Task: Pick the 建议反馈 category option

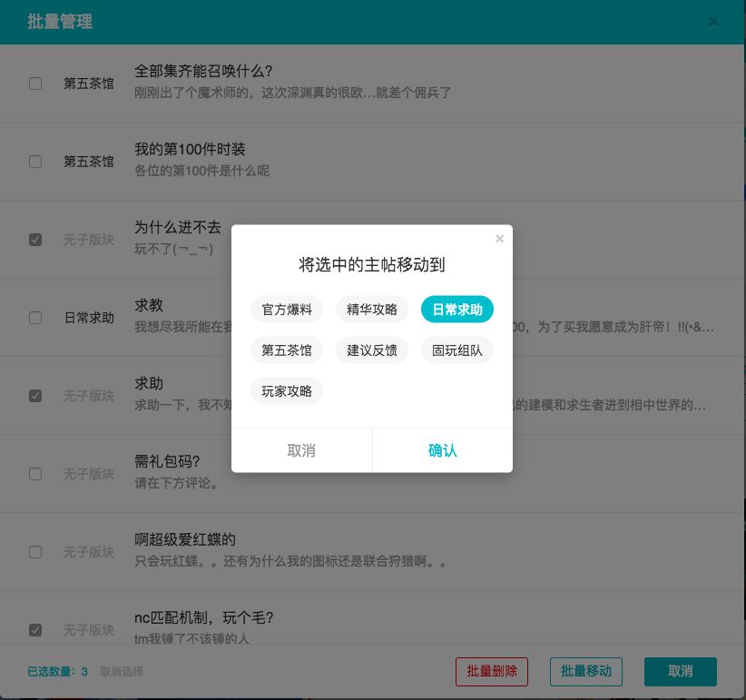Action: coord(372,350)
